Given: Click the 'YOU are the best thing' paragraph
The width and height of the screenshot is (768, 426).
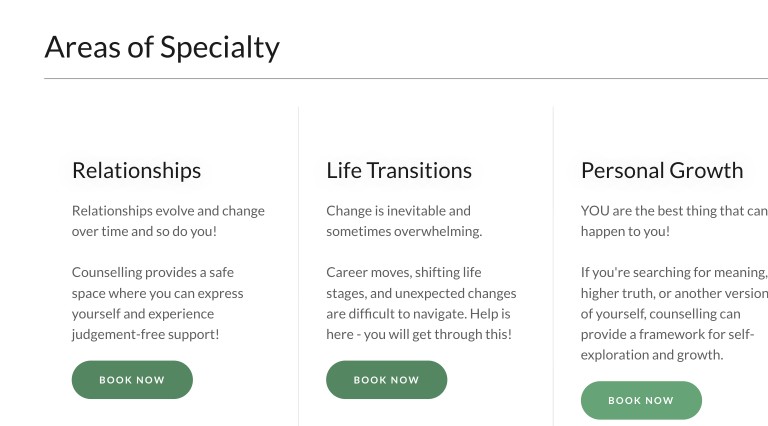Looking at the screenshot, I should tap(673, 221).
